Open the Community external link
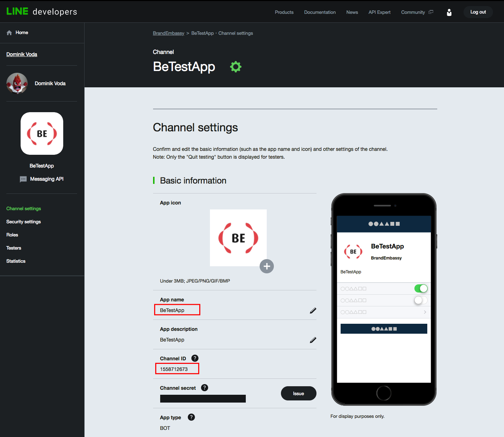Image resolution: width=504 pixels, height=437 pixels. (413, 12)
